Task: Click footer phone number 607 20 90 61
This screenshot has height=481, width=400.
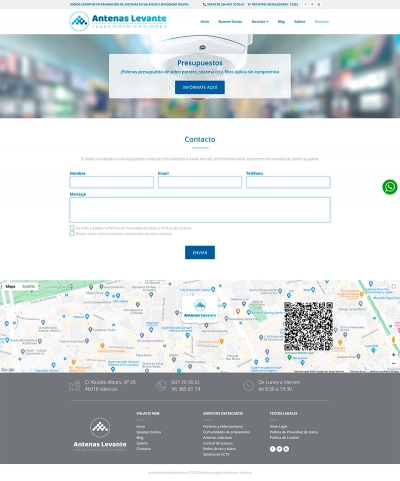Action: pos(185,382)
